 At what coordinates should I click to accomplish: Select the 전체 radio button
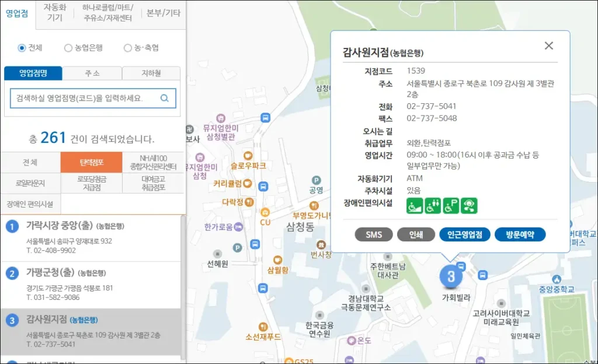tap(22, 48)
